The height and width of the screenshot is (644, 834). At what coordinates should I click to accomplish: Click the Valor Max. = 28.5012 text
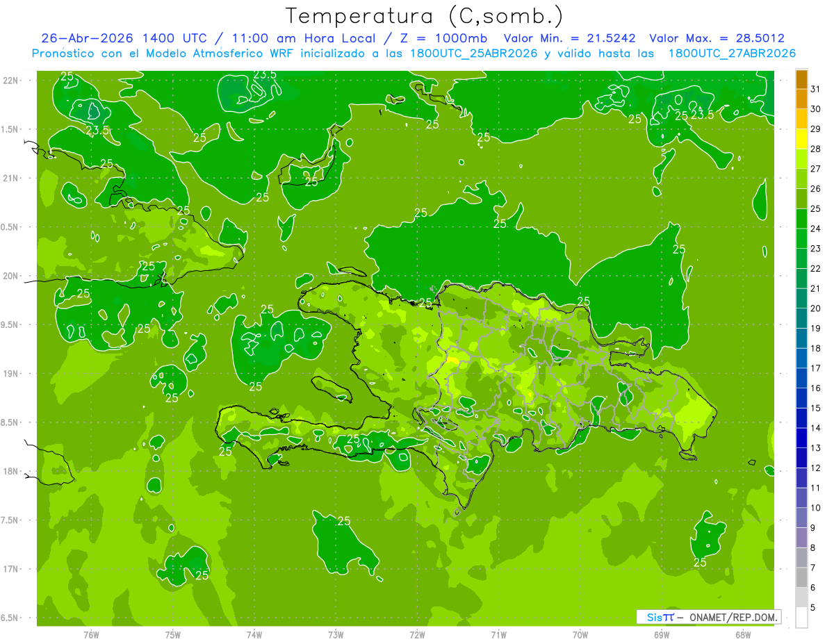click(717, 38)
